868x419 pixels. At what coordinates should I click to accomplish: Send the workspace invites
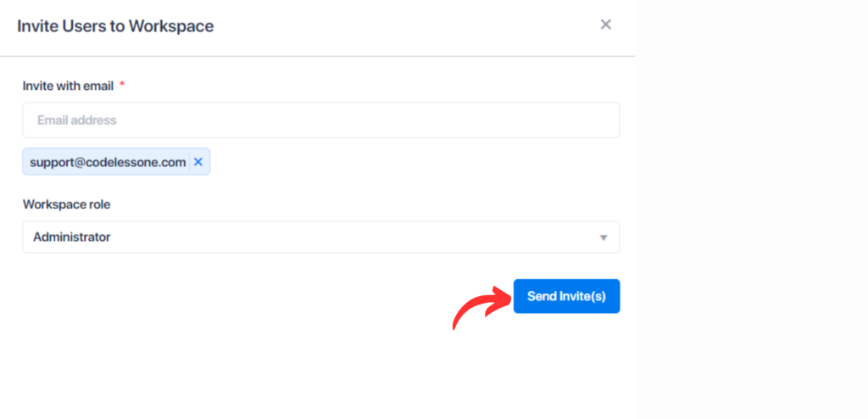click(x=566, y=296)
